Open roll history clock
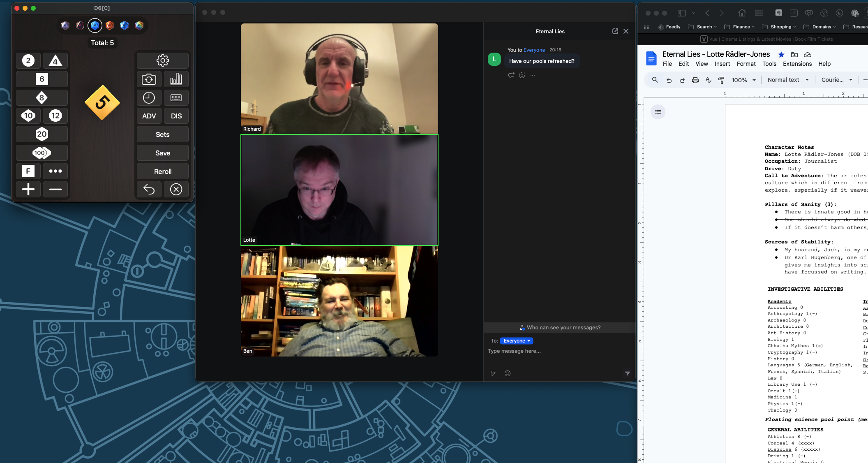Image resolution: width=868 pixels, height=463 pixels. (x=149, y=97)
